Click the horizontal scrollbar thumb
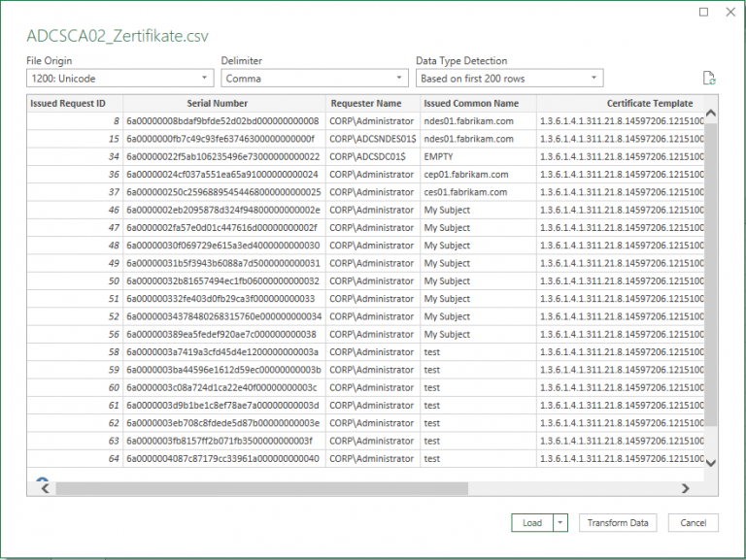The width and height of the screenshot is (746, 560). [261, 488]
